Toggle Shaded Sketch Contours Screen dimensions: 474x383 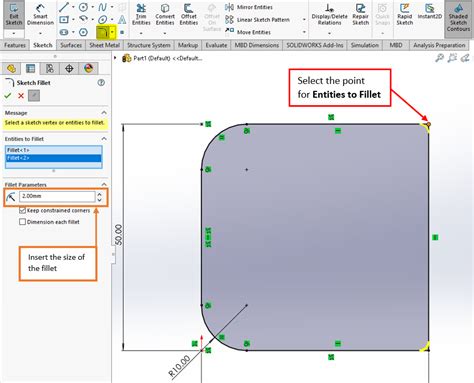(x=458, y=17)
